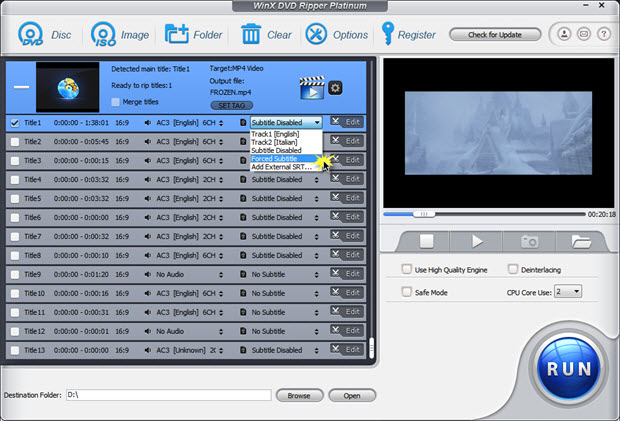Enable the Safe Mode checkbox

click(406, 292)
